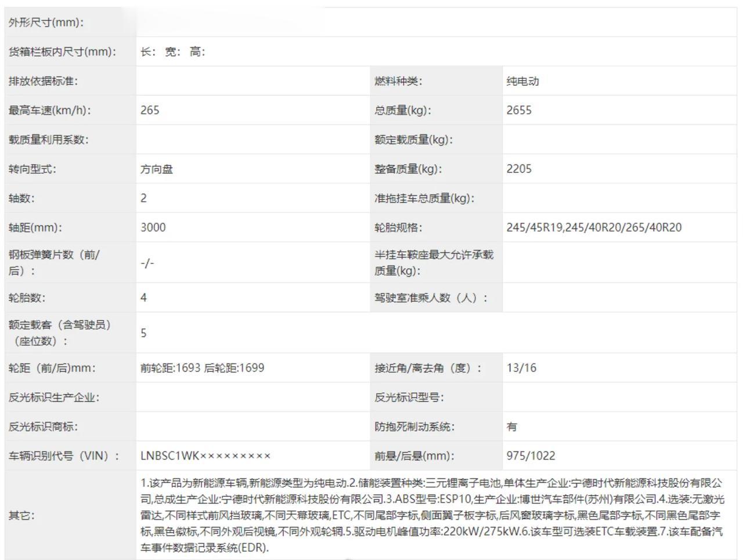Select the tire count value 4
743x560 pixels.
pos(143,298)
